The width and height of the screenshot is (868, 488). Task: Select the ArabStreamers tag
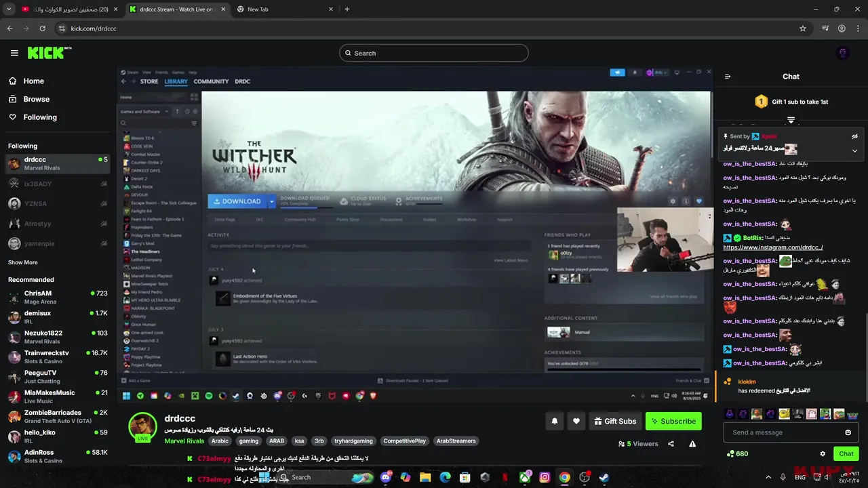pyautogui.click(x=456, y=441)
